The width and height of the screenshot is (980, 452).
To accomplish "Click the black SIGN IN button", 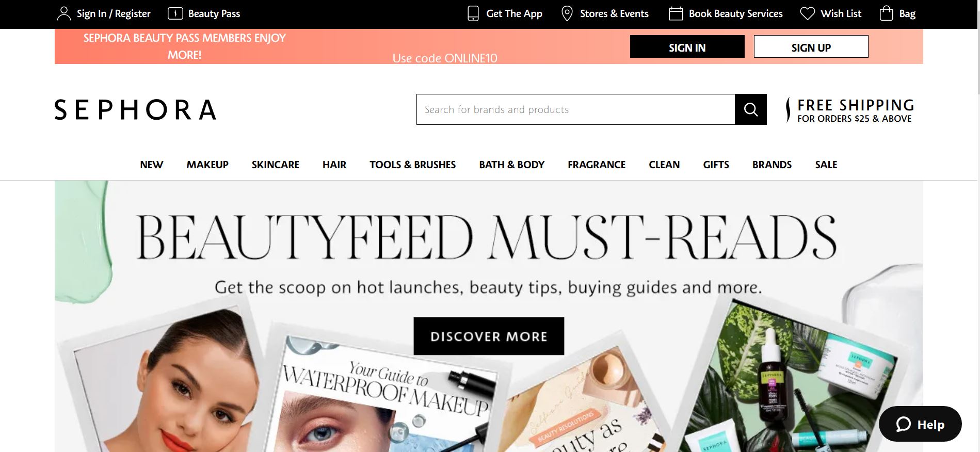I will 687,47.
